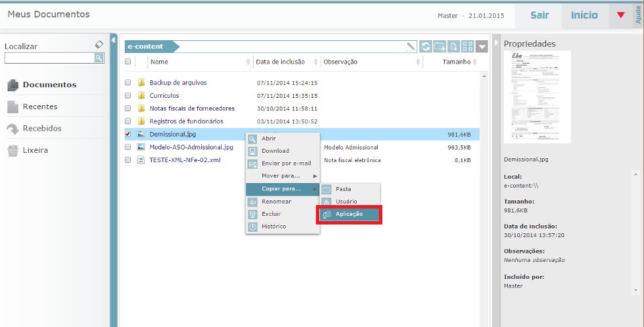
Task: Open the gray toolbar dropdown arrow
Action: tap(483, 47)
